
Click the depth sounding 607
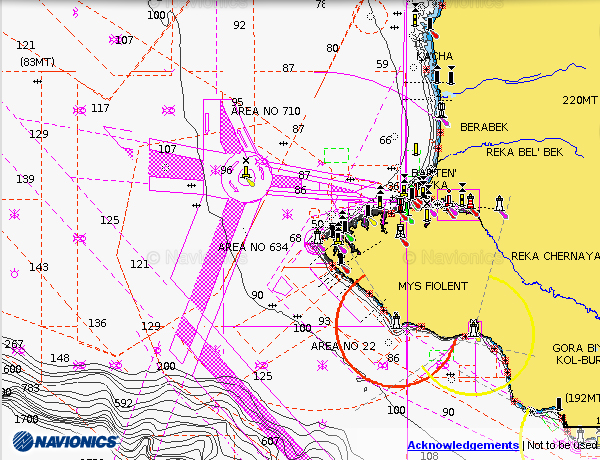coord(270,441)
